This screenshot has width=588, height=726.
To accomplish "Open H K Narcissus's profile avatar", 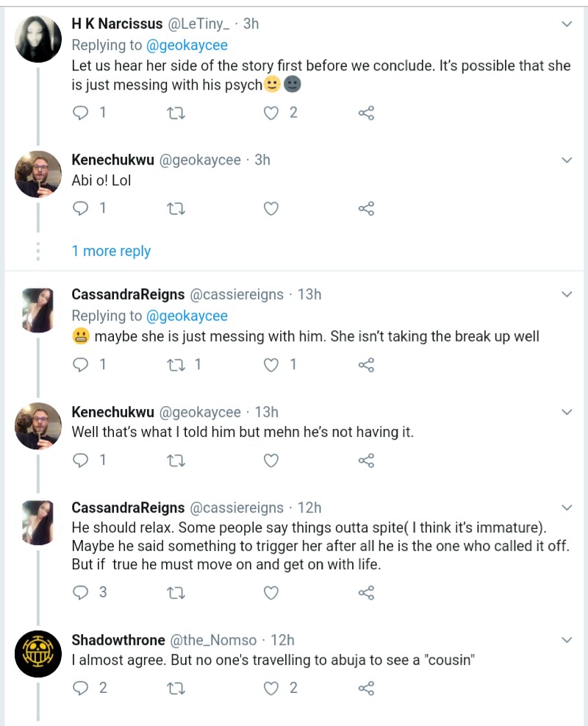I will pos(38,38).
